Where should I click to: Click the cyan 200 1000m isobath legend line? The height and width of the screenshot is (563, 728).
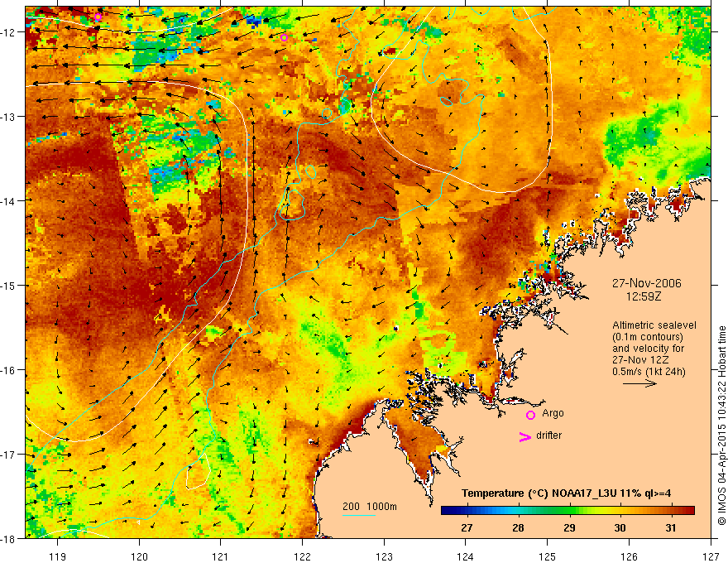[x=359, y=515]
